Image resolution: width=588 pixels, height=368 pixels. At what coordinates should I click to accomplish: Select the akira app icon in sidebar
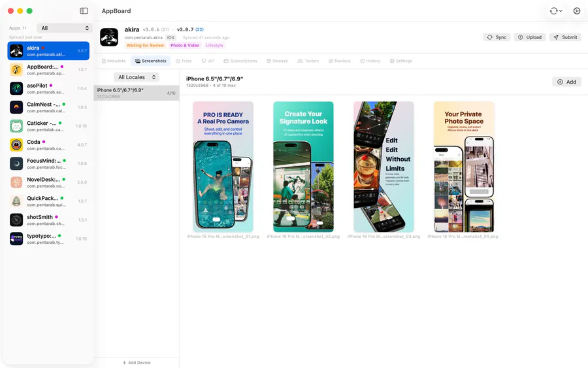coord(16,50)
